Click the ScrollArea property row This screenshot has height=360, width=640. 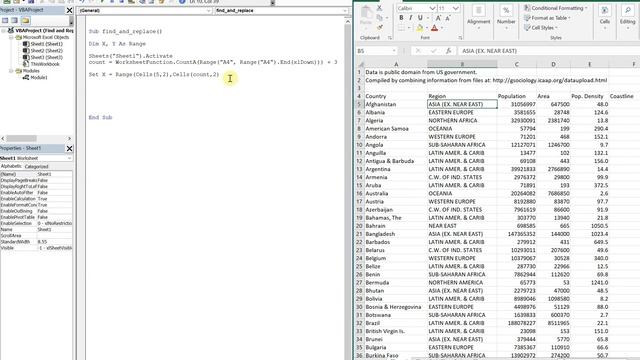[36, 236]
